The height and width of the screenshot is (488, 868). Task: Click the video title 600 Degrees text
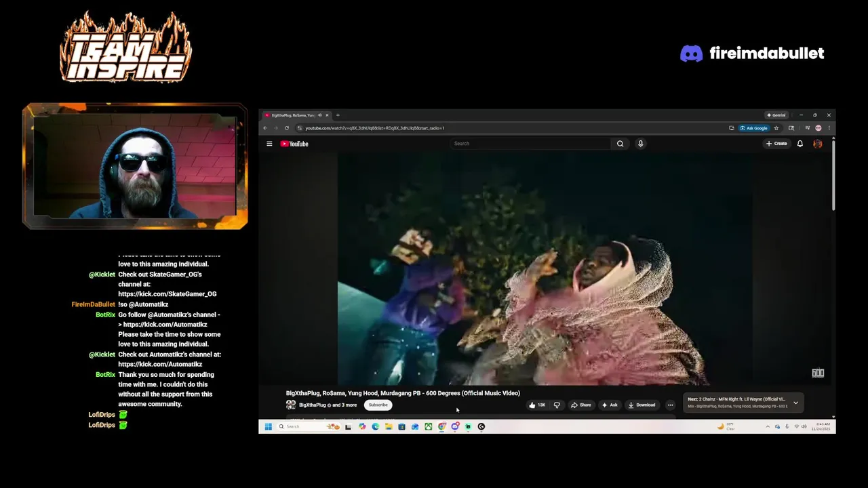pos(403,393)
